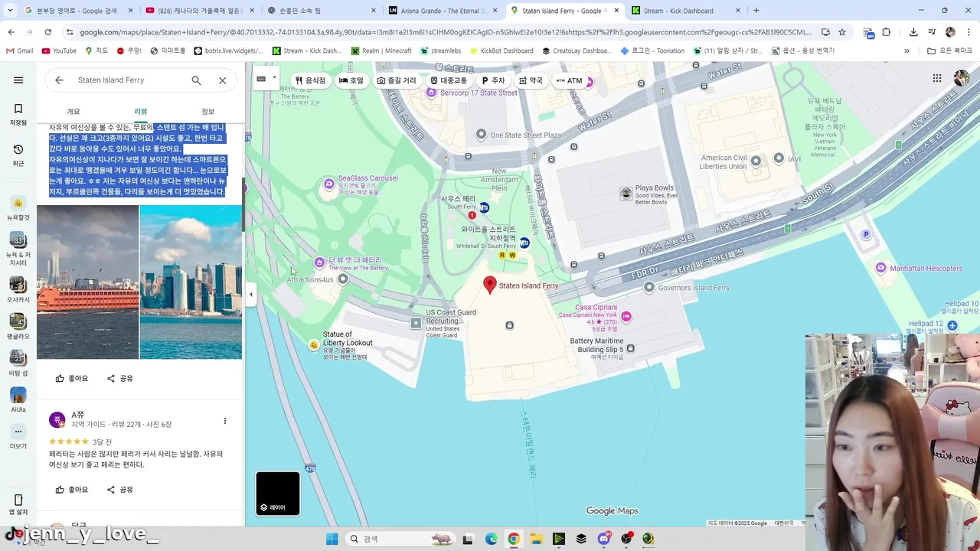Reload the Google Maps page
This screenshot has width=980, height=551.
(47, 32)
